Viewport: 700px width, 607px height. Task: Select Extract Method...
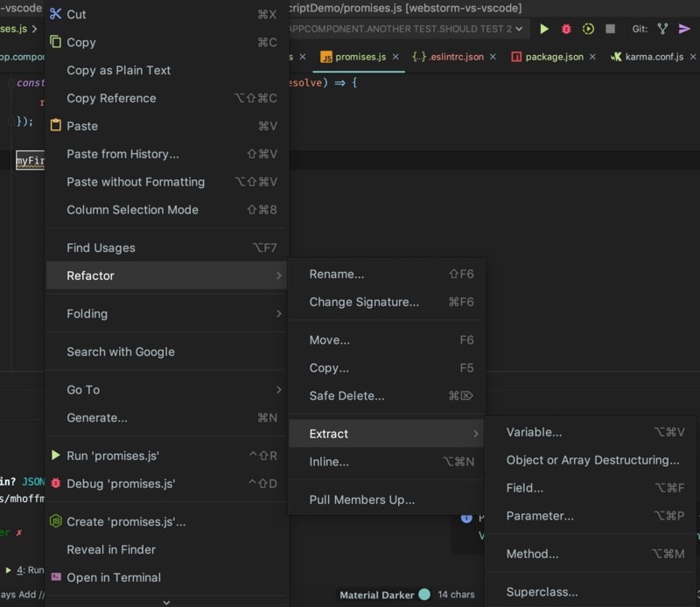tap(591, 554)
